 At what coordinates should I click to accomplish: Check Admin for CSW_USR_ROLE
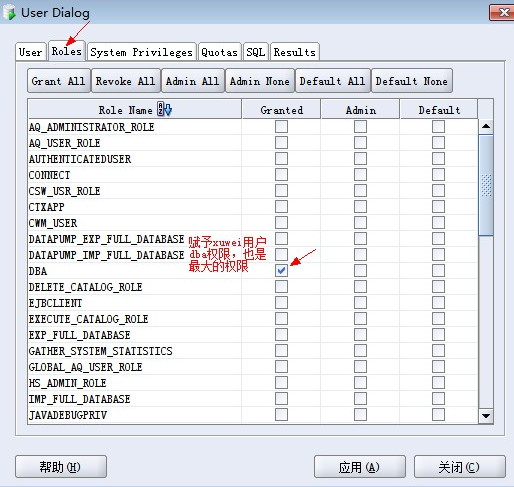point(360,190)
